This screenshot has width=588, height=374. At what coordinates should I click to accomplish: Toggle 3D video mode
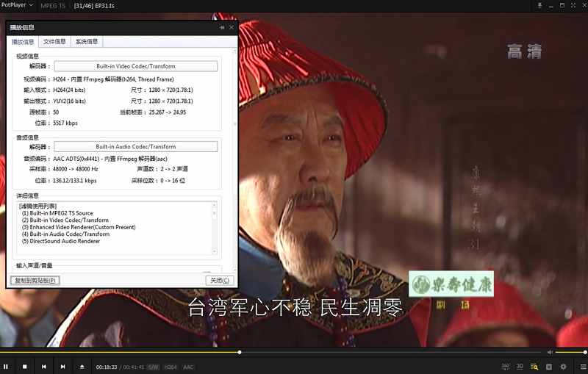[x=520, y=366]
